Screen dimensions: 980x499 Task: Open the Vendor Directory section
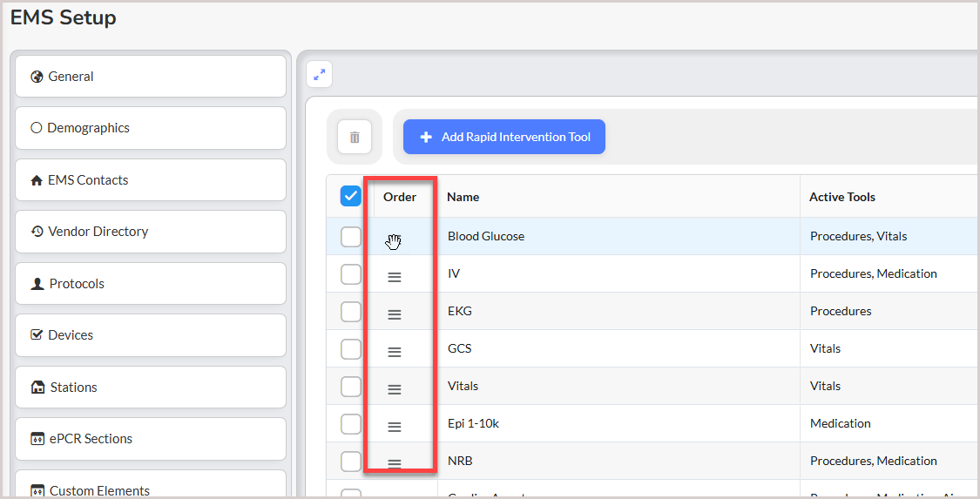[x=151, y=232]
